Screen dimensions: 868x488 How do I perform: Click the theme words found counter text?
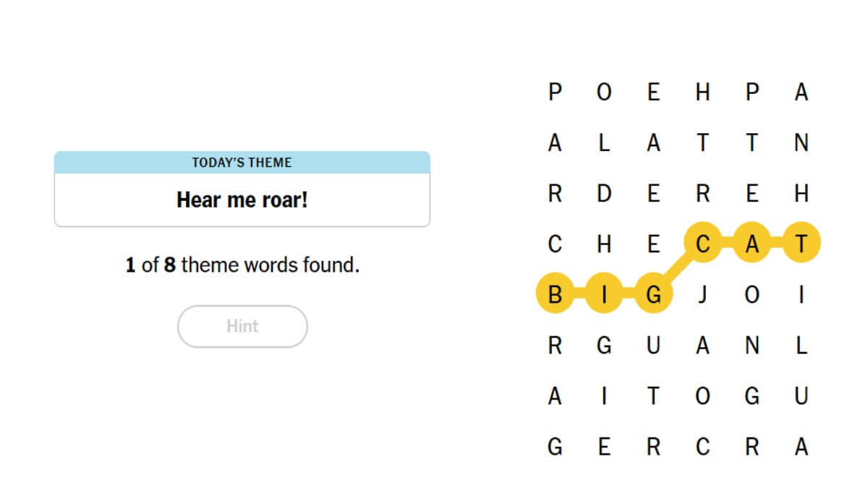(242, 265)
